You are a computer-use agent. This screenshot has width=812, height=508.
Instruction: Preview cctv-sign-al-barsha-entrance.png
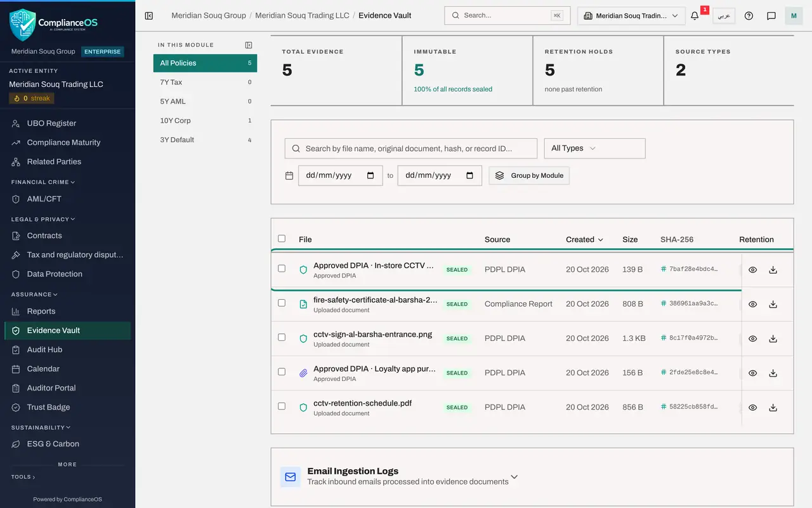(x=752, y=338)
